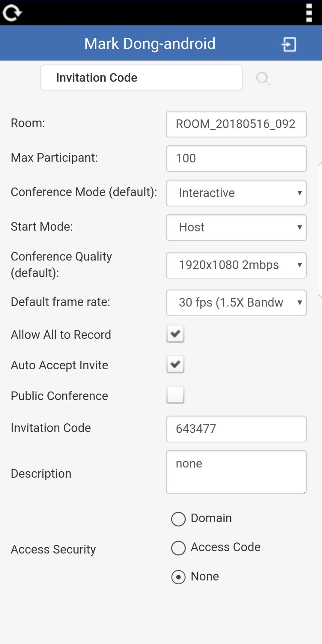
Task: Edit the Max Participant field
Action: [x=236, y=159]
